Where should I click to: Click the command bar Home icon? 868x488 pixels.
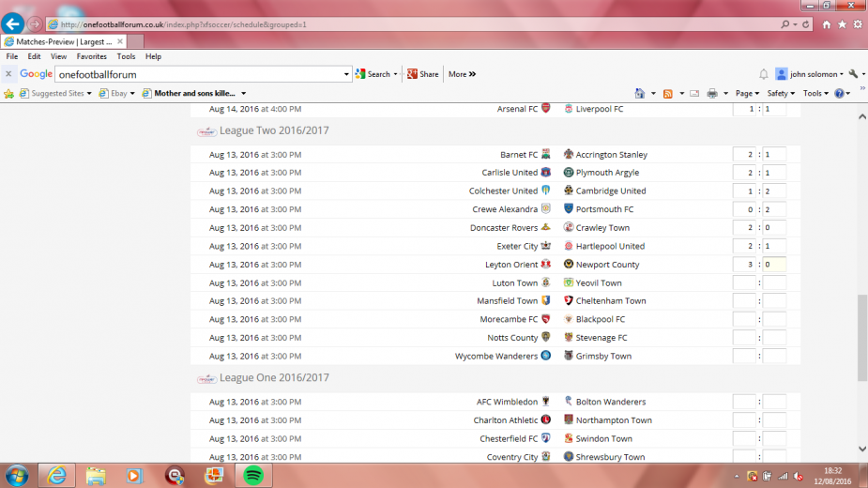(639, 94)
